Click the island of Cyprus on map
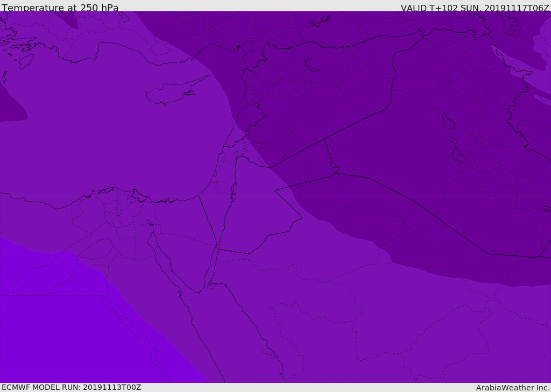The image size is (551, 392). 174,91
